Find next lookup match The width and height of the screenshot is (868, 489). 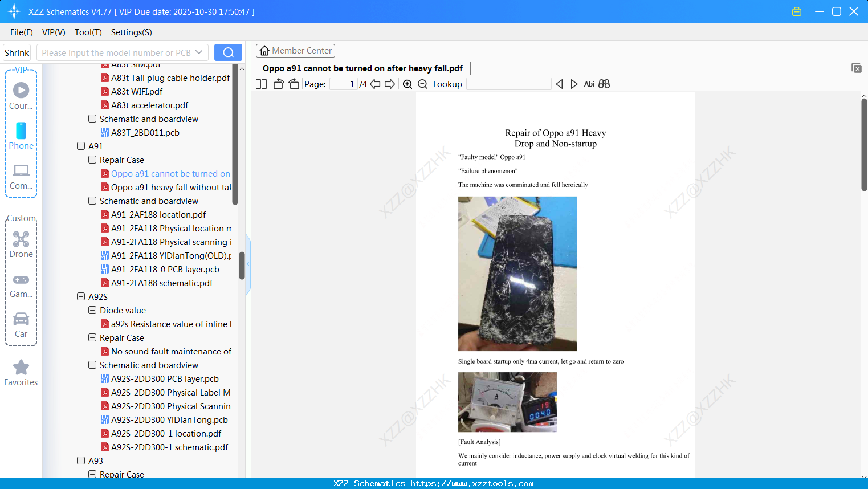(574, 84)
